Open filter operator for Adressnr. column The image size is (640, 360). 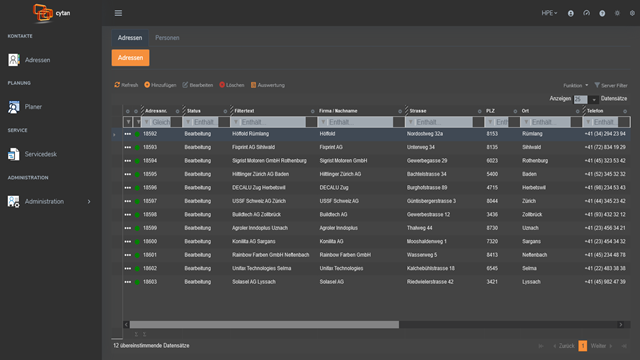[x=147, y=122]
